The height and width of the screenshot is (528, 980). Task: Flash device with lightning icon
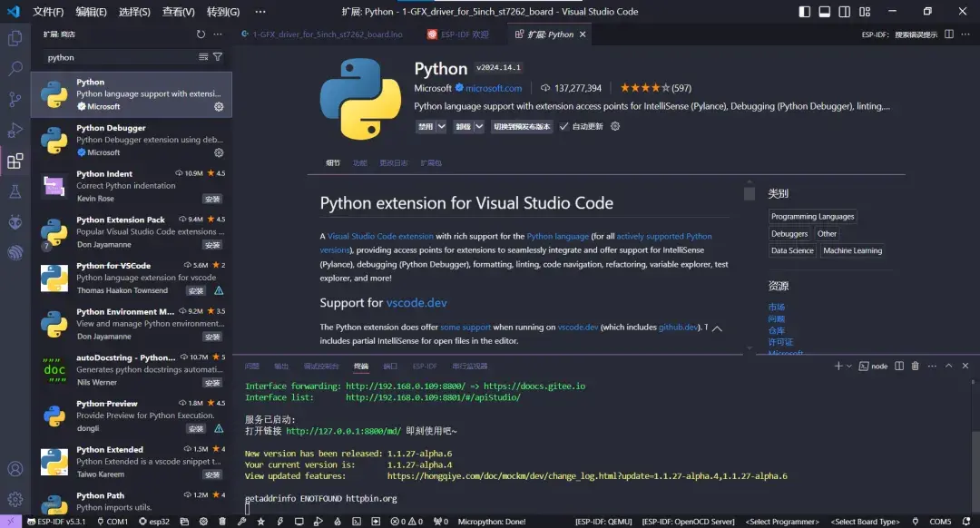point(280,521)
